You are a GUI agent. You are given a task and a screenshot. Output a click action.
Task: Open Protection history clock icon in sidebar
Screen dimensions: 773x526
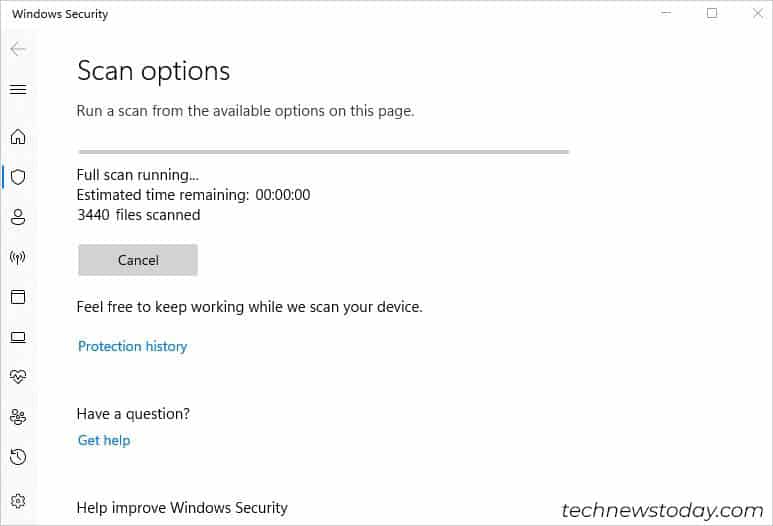tap(18, 457)
